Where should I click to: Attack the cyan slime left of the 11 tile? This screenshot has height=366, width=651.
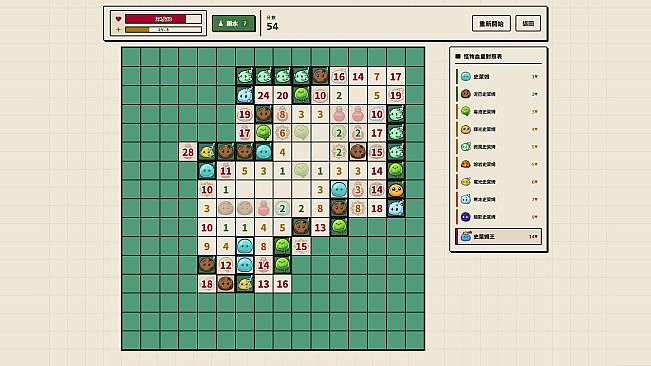click(207, 171)
